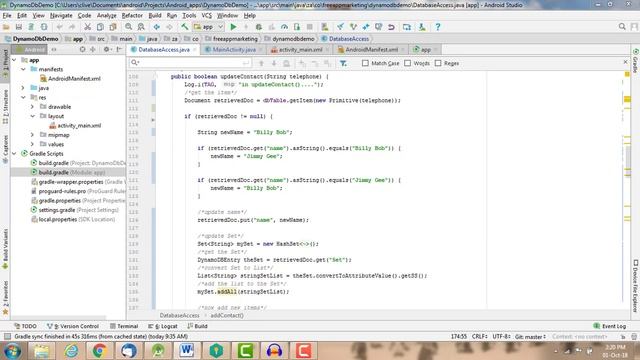Open the Terminal tool window

point(124,326)
